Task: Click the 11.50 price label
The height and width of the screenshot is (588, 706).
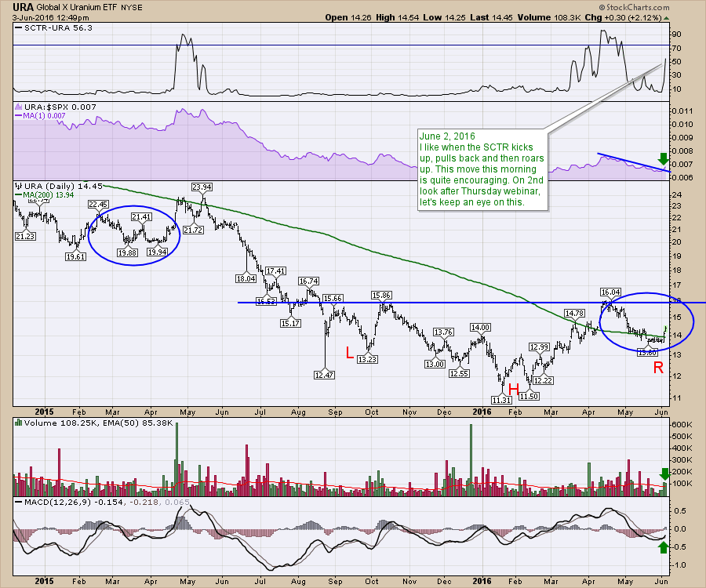Action: (x=529, y=396)
